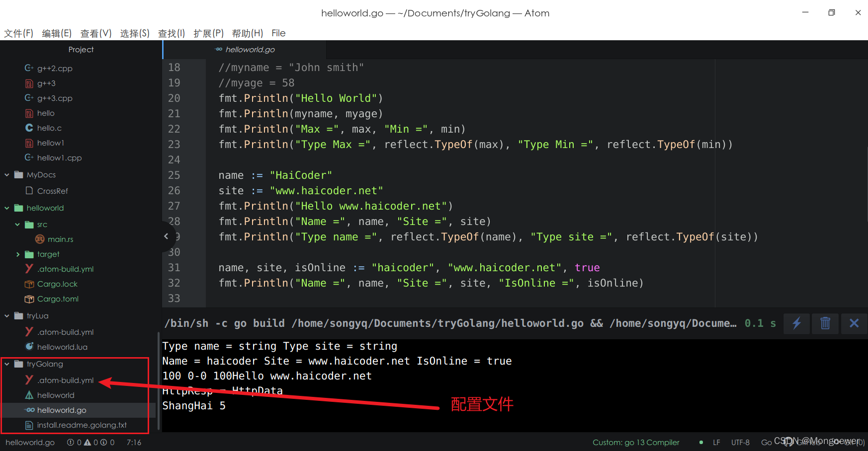Expand the target folder
Screen dimensions: 868x451
pos(19,254)
